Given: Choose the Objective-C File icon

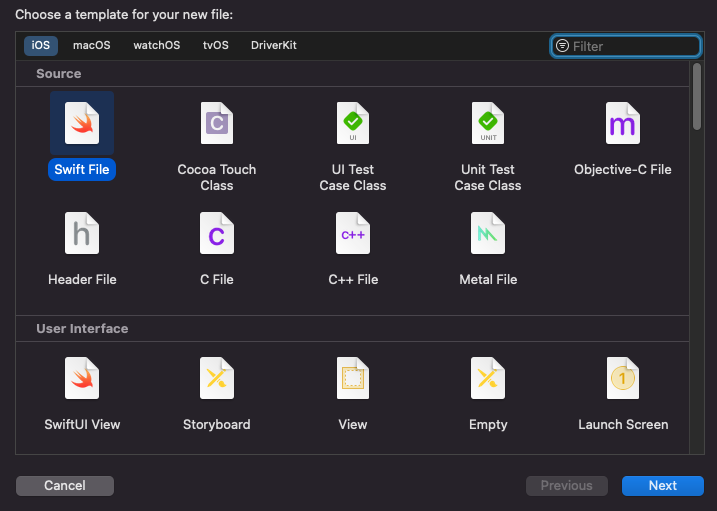Looking at the screenshot, I should tap(623, 123).
